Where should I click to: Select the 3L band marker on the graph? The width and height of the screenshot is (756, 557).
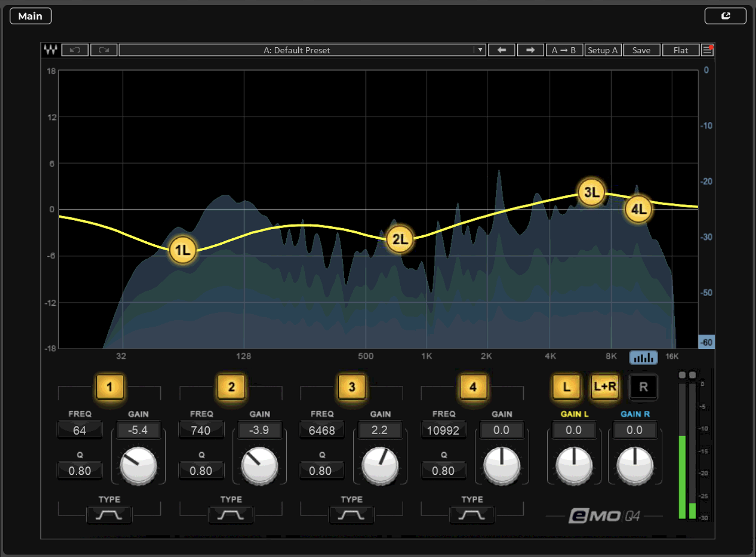click(591, 192)
